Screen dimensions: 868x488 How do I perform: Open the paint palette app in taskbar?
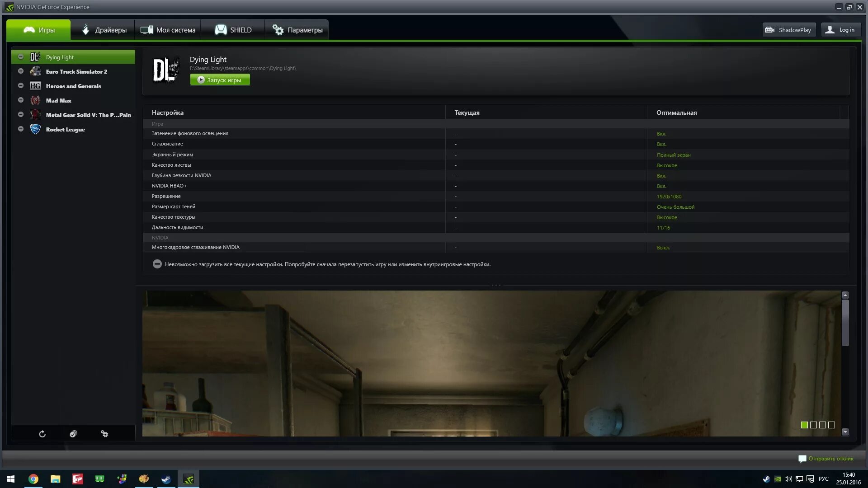pyautogui.click(x=144, y=479)
